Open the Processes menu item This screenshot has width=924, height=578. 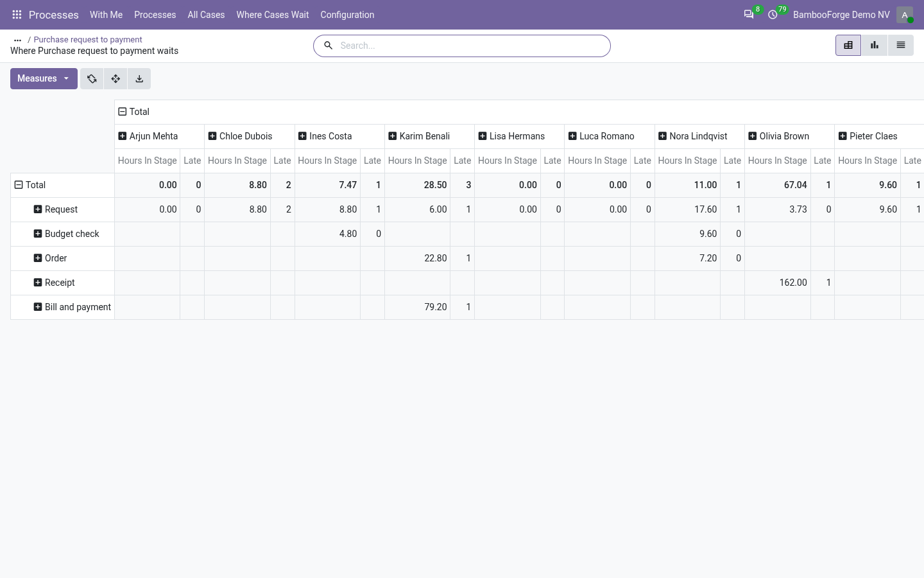tap(155, 15)
